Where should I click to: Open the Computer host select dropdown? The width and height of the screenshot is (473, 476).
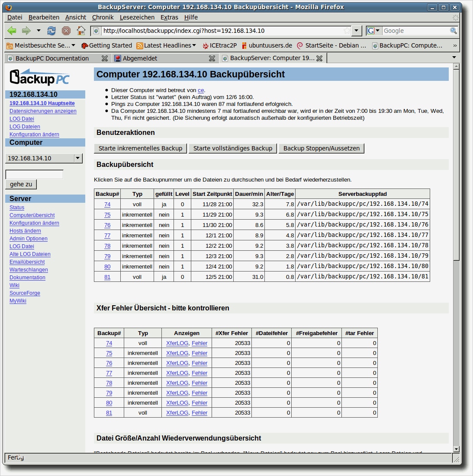coord(44,158)
